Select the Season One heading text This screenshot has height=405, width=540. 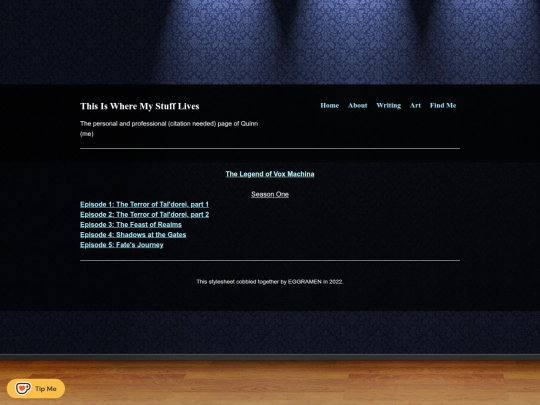pyautogui.click(x=270, y=194)
